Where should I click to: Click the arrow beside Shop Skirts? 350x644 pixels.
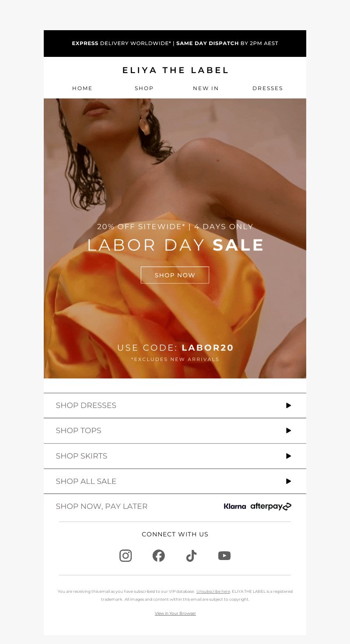pos(288,456)
